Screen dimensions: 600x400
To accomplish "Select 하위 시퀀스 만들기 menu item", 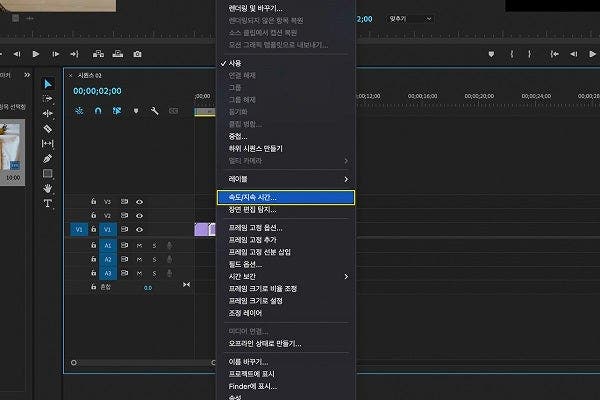I will pyautogui.click(x=285, y=149).
